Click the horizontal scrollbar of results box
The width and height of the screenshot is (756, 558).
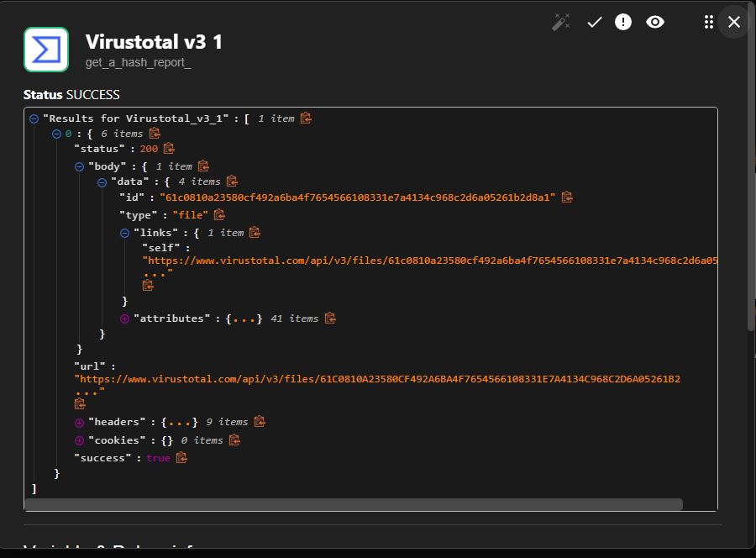tap(354, 504)
